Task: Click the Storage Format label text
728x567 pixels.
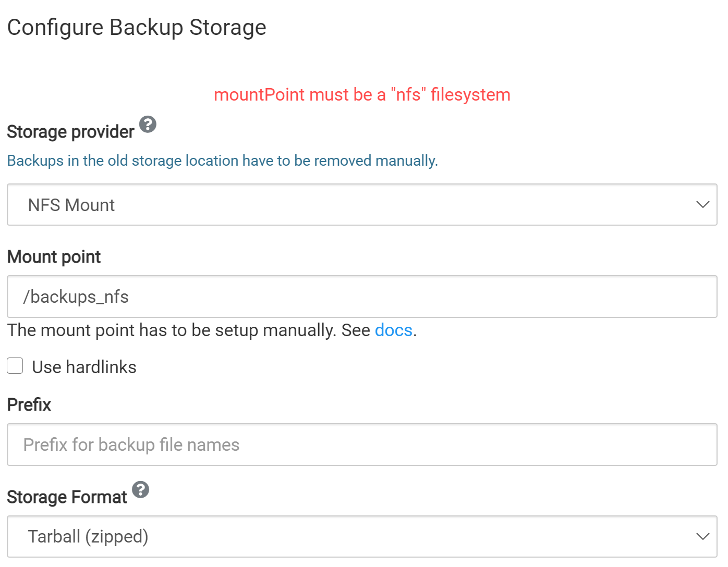Action: tap(67, 497)
